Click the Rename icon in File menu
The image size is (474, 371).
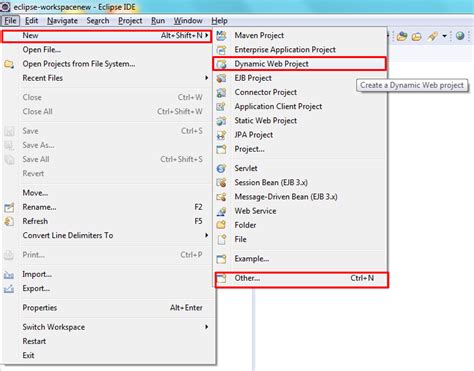point(9,207)
